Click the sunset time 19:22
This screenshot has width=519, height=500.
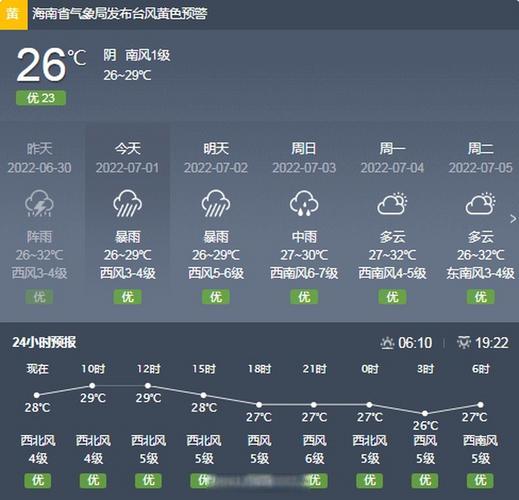(x=492, y=343)
